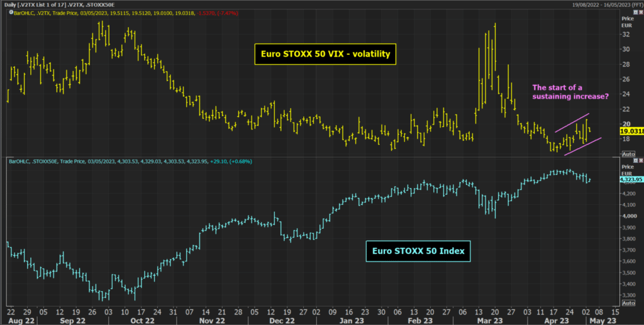Image resolution: width=644 pixels, height=325 pixels.
Task: Click the 32 value on volatility price axis
Action: (x=626, y=34)
